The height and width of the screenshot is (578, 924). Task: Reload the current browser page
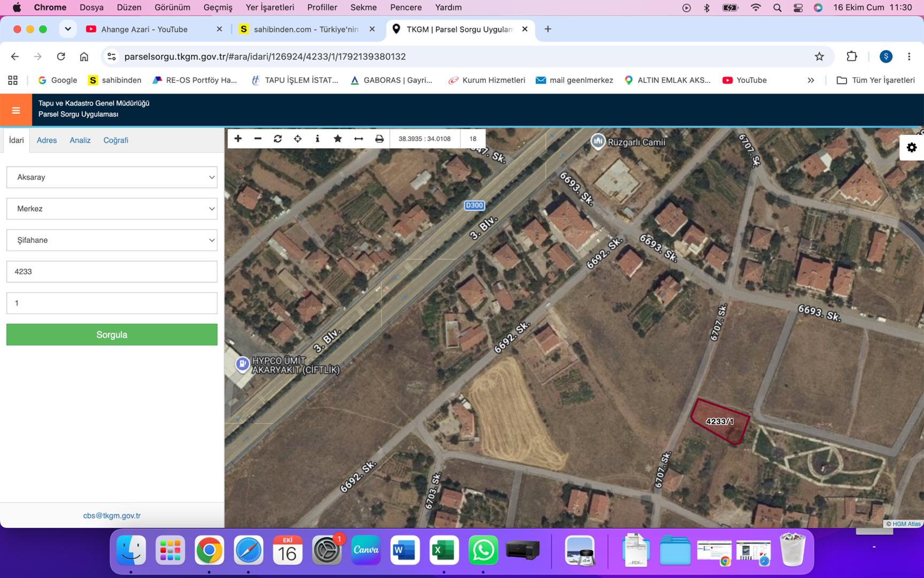[x=61, y=56]
